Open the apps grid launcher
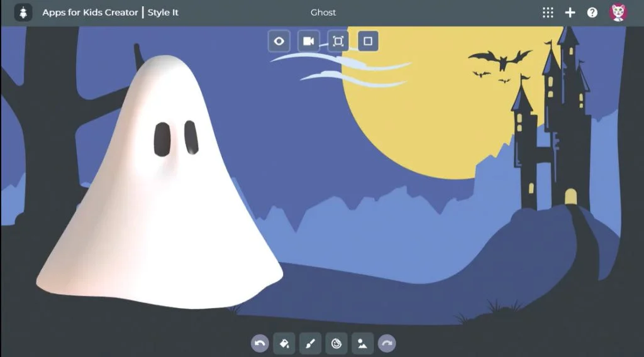The width and height of the screenshot is (644, 357). point(548,13)
